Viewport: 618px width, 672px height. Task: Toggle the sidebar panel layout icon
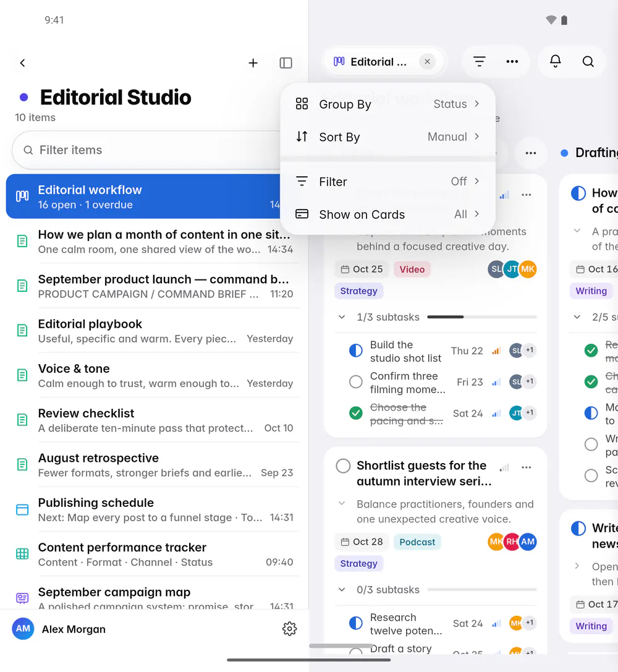[x=286, y=63]
